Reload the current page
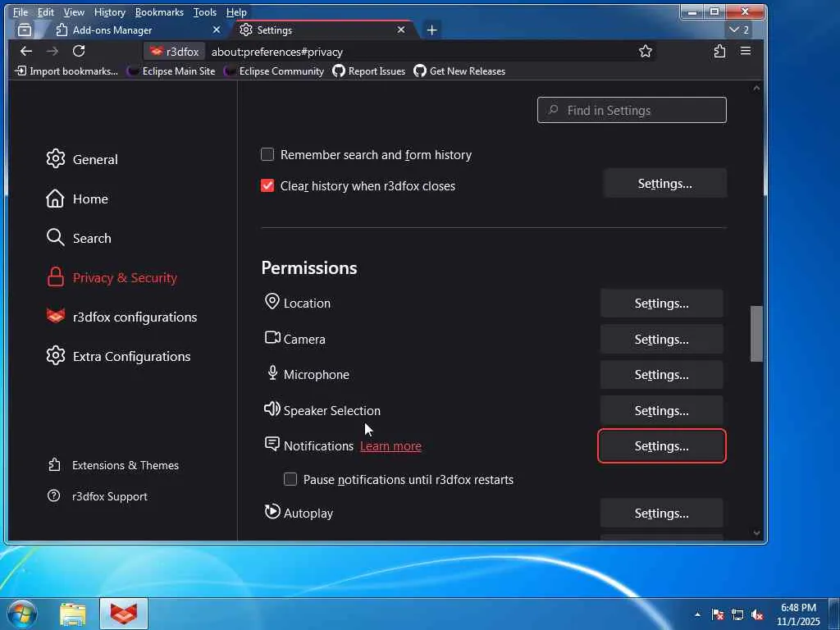The image size is (840, 630). [x=79, y=52]
